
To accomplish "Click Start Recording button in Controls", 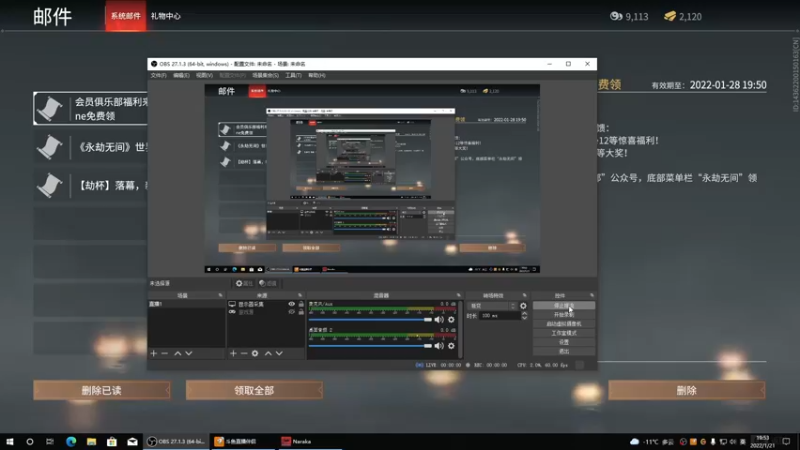I will point(564,315).
